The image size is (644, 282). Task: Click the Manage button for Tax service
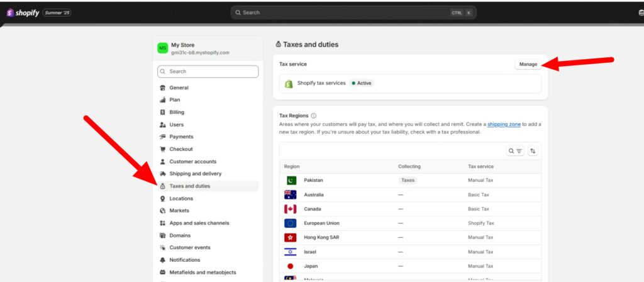pos(528,64)
